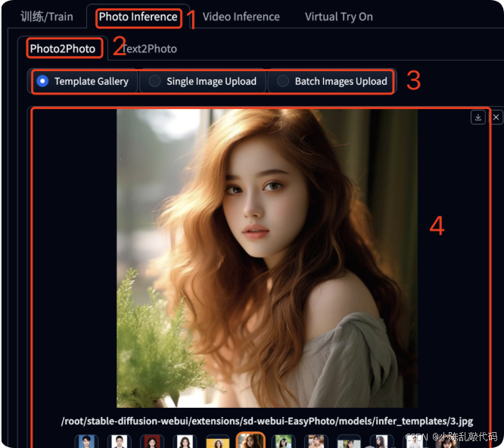
Task: Open the Virtual Try On tab
Action: click(x=339, y=17)
